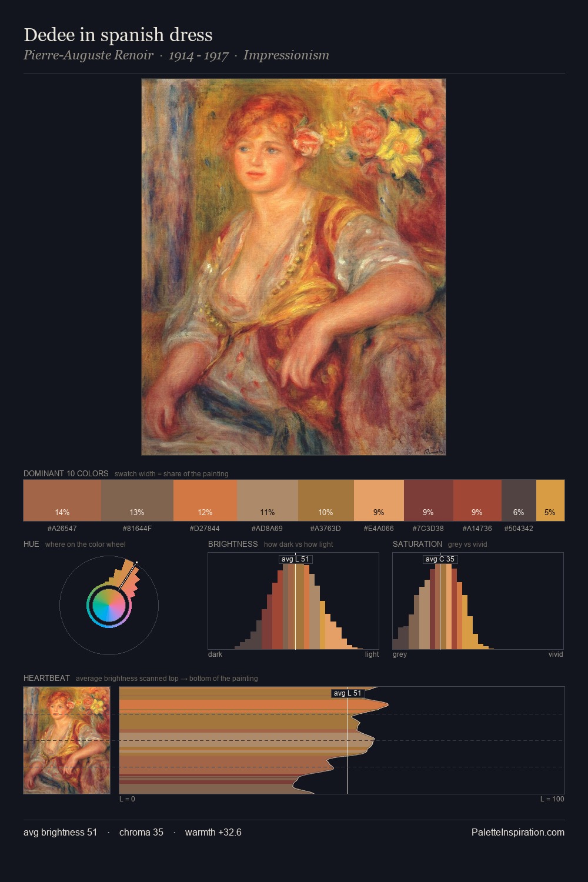
Task: Click the '#D27844' hex code text below swatches
Action: pos(205,529)
